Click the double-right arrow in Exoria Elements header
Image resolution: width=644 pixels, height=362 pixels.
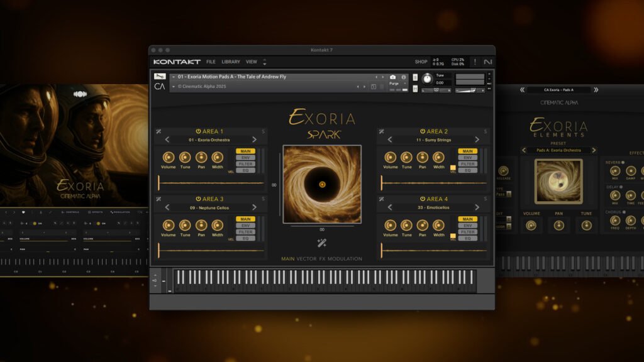pyautogui.click(x=596, y=90)
